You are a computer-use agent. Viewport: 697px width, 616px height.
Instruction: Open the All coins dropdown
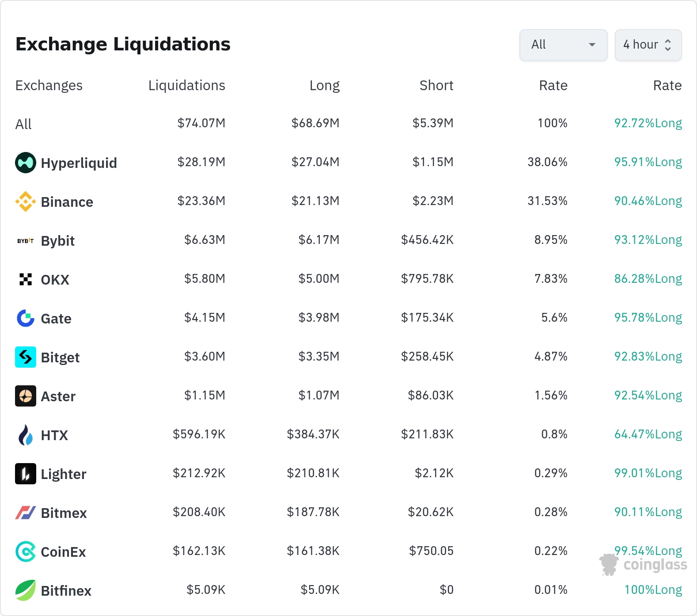tap(564, 45)
